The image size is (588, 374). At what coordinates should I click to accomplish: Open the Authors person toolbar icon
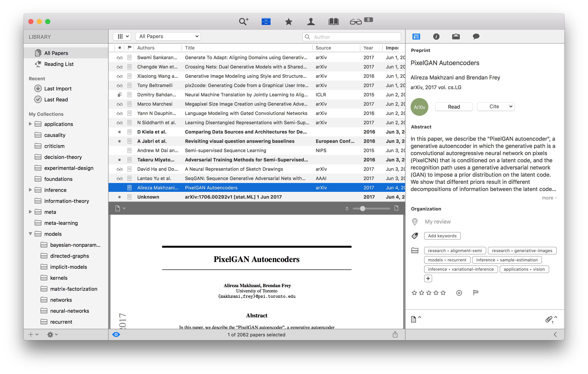311,22
